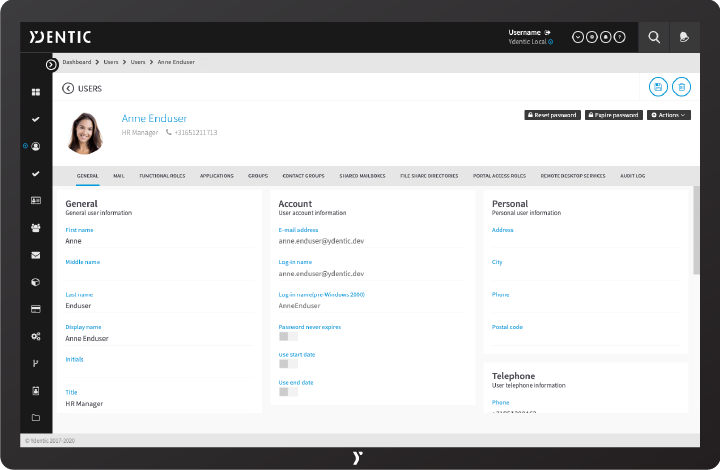Delete the user with the trash icon
720x470 pixels.
tap(681, 87)
